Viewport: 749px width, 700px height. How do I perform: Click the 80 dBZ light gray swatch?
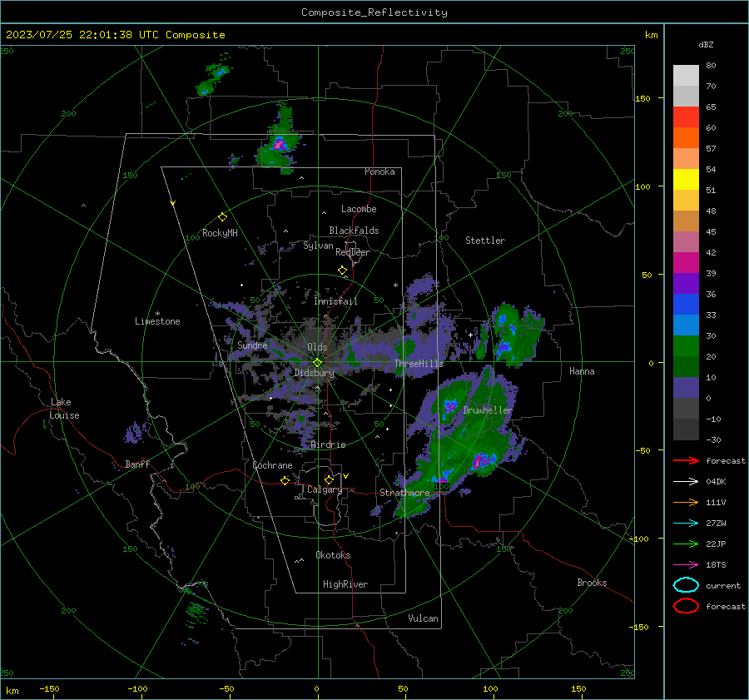[x=686, y=75]
